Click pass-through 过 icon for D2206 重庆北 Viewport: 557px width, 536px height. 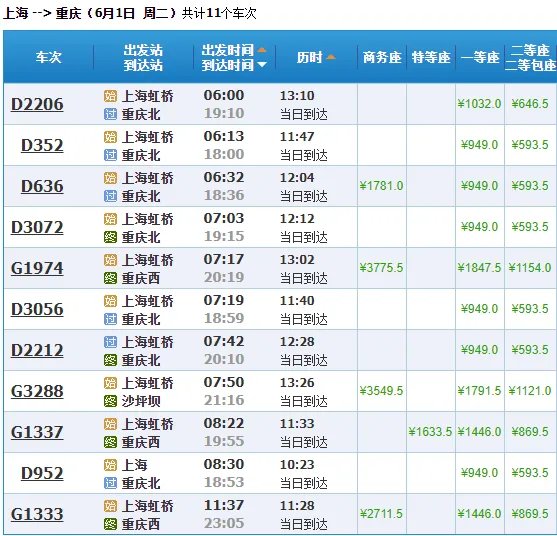point(110,114)
